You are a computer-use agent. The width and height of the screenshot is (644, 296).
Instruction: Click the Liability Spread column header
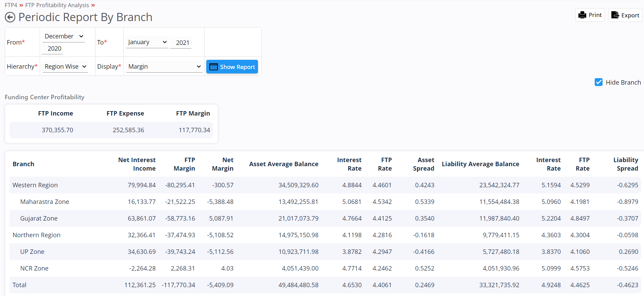[x=626, y=164]
